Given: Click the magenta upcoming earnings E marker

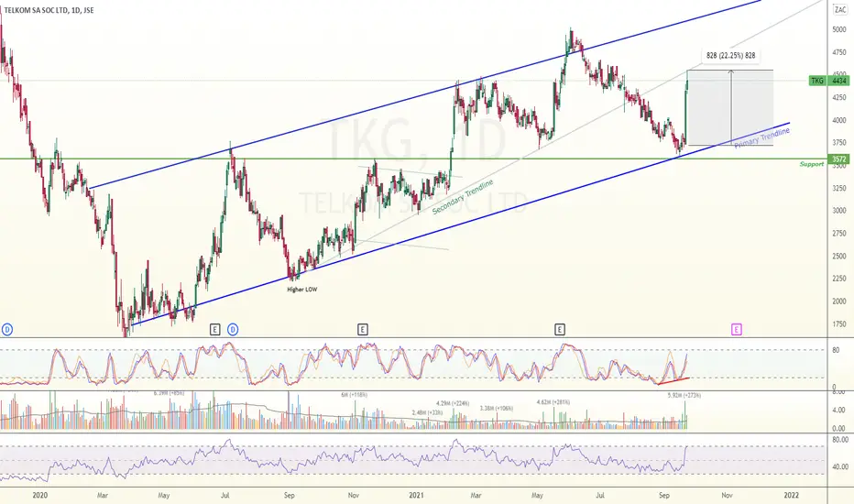Looking at the screenshot, I should pyautogui.click(x=737, y=329).
